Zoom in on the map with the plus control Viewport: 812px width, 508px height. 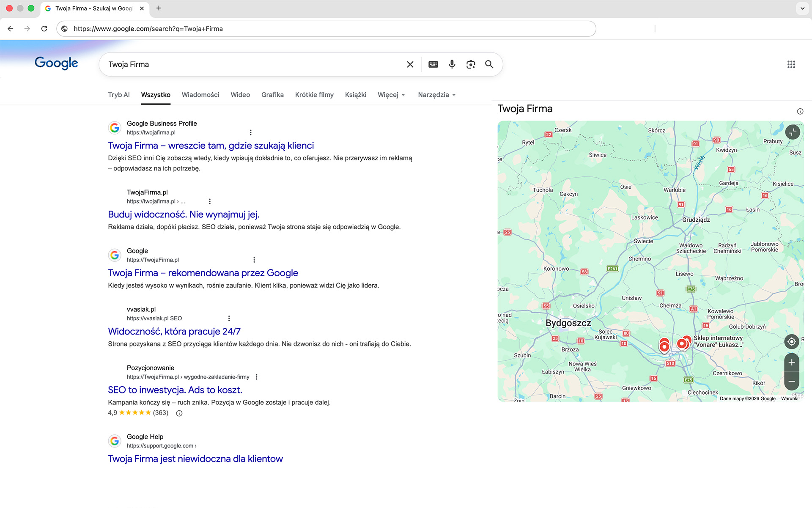point(791,362)
